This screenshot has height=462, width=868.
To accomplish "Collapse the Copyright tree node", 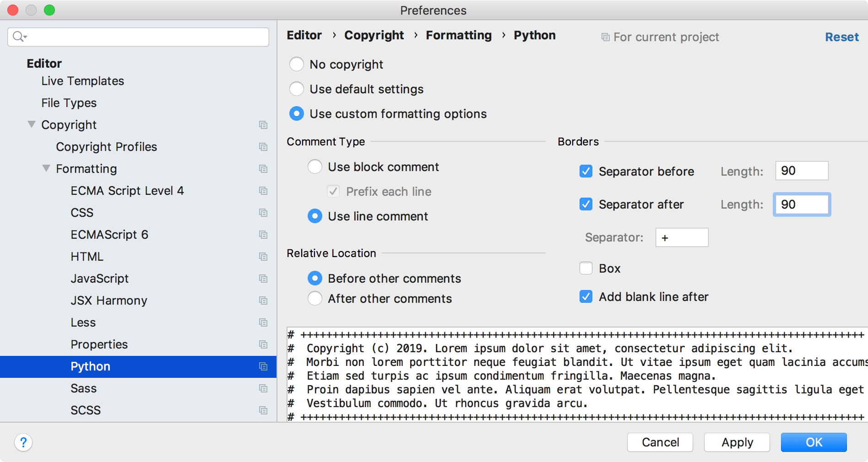I will tap(31, 124).
